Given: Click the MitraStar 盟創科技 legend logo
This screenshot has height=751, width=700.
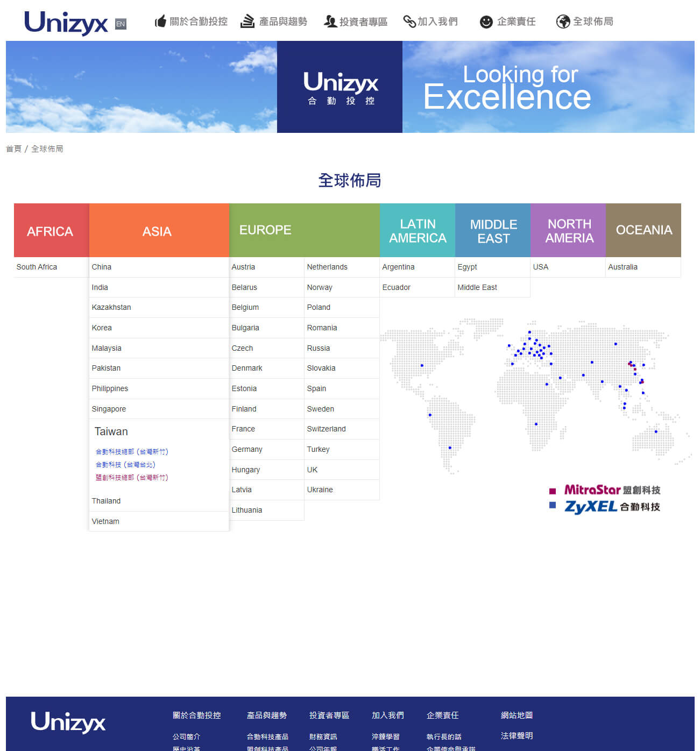Looking at the screenshot, I should (x=612, y=490).
